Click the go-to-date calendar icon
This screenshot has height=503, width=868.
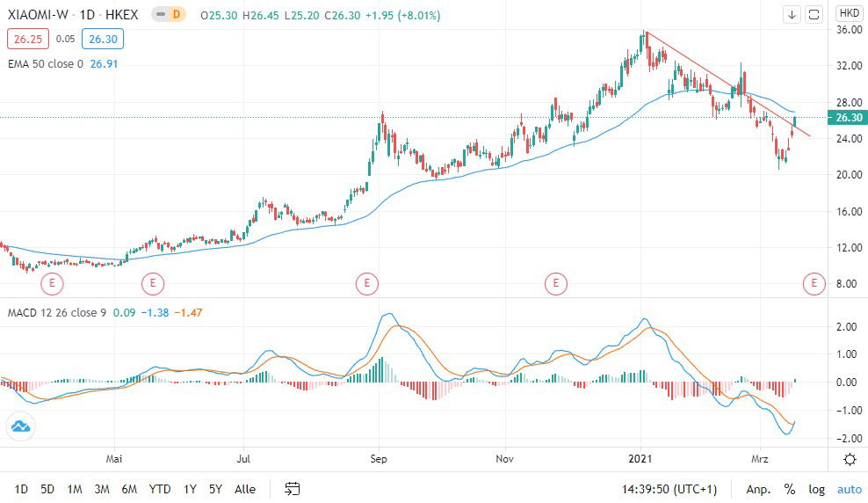point(293,489)
